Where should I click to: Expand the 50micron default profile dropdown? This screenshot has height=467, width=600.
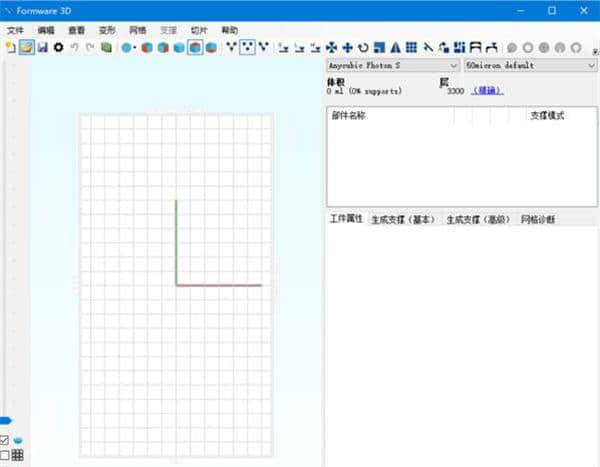(x=530, y=65)
